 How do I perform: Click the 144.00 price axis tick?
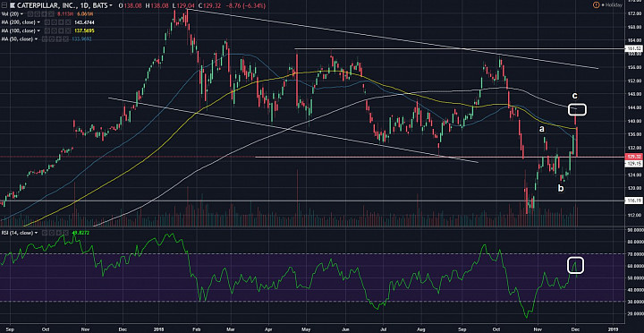pos(634,107)
